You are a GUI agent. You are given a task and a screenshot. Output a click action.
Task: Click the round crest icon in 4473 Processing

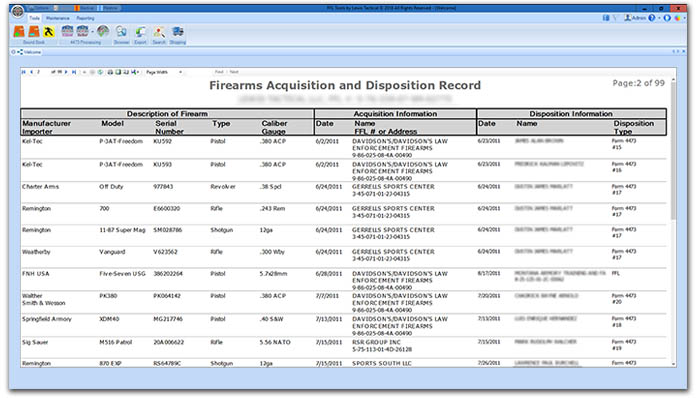[103, 31]
